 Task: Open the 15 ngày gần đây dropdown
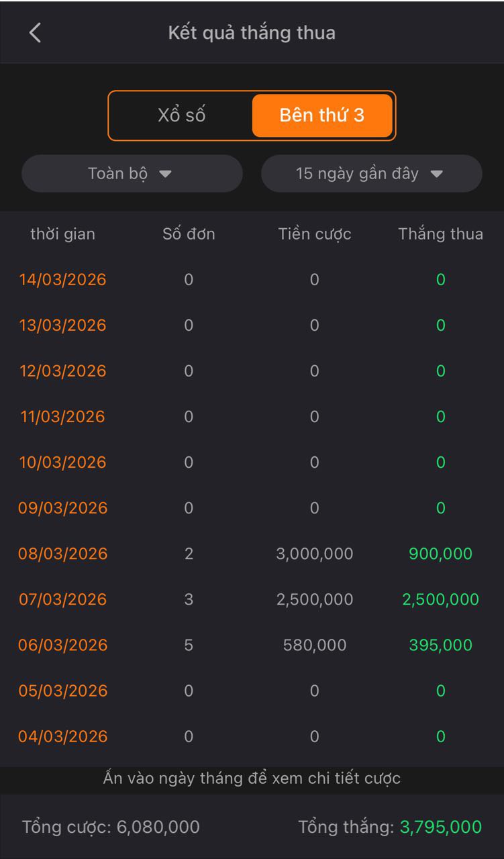click(371, 174)
